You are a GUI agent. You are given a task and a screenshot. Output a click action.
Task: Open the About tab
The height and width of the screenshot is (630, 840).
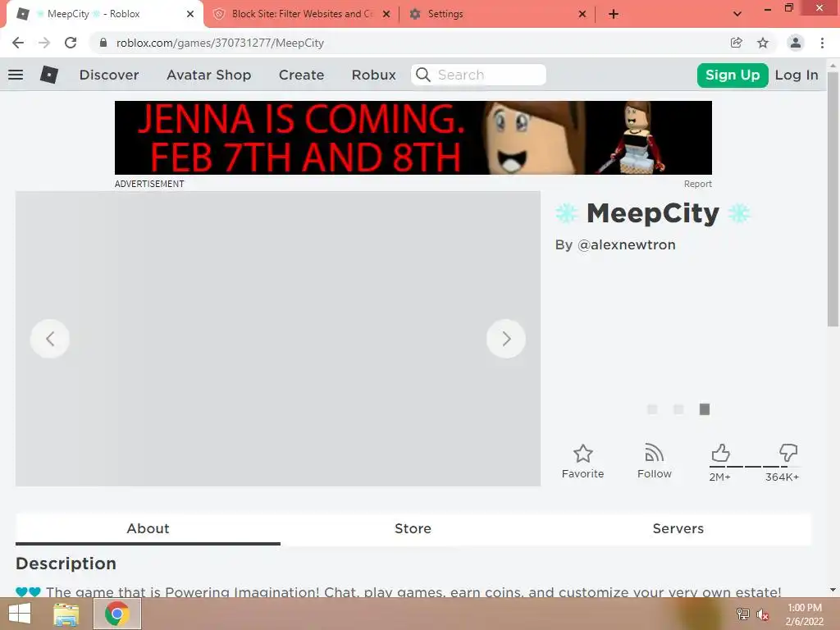click(x=148, y=529)
